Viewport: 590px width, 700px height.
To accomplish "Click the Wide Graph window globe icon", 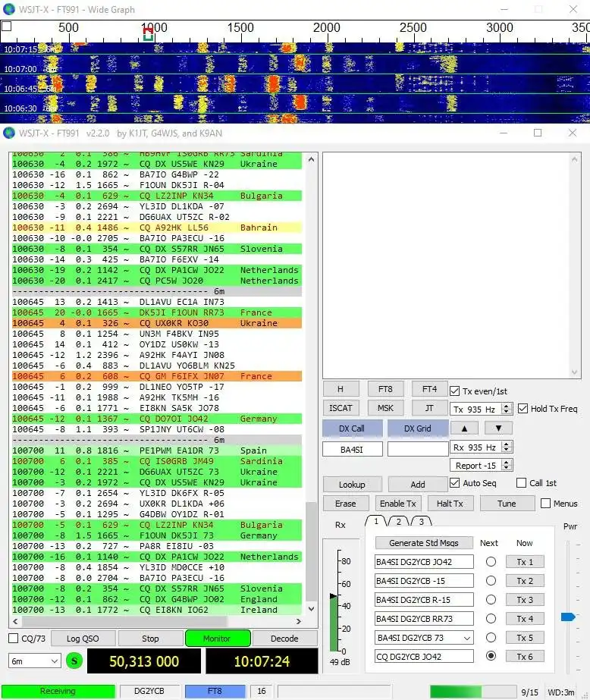I will click(x=9, y=9).
